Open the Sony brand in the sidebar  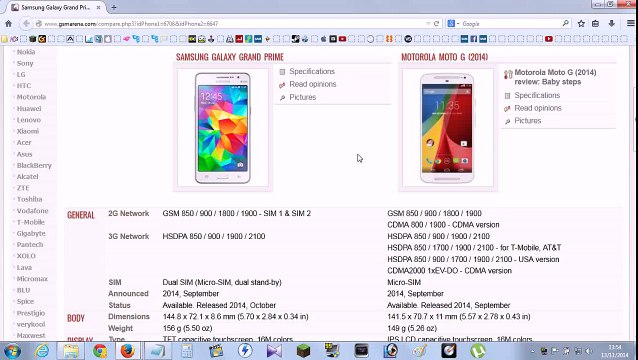[25, 63]
